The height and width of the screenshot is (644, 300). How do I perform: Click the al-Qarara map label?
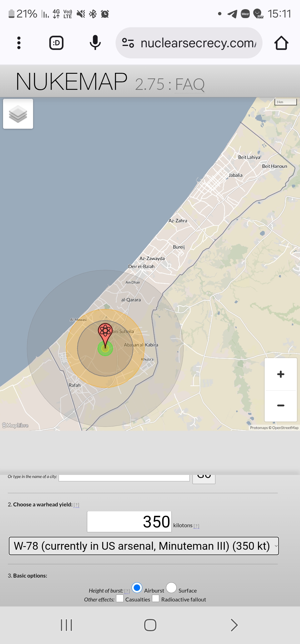click(x=131, y=300)
